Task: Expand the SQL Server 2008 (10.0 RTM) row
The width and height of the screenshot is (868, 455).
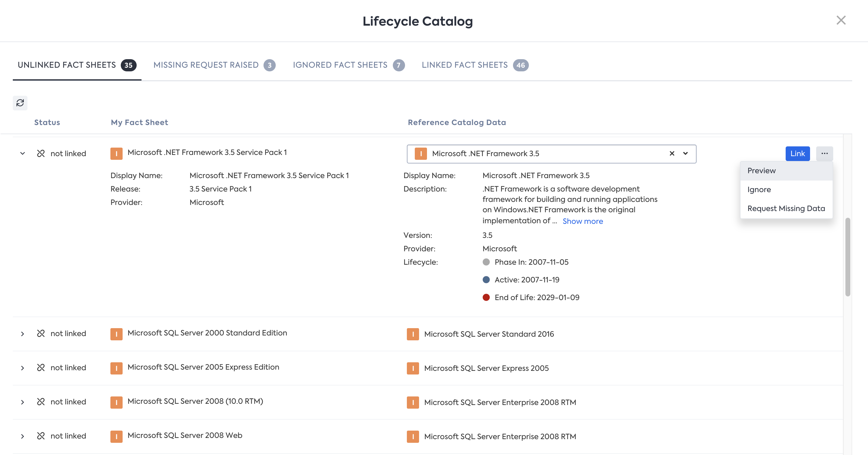Action: tap(23, 402)
